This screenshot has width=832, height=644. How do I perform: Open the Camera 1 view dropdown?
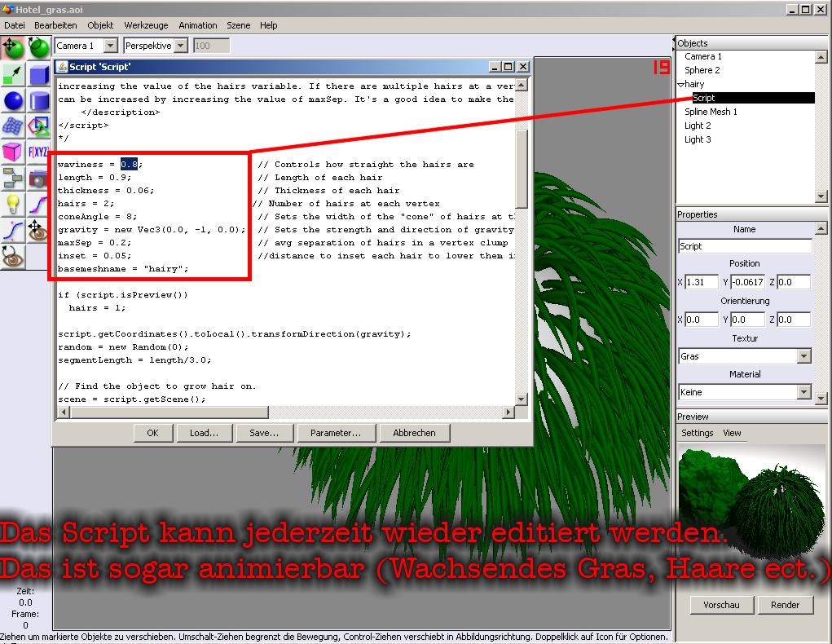[110, 46]
